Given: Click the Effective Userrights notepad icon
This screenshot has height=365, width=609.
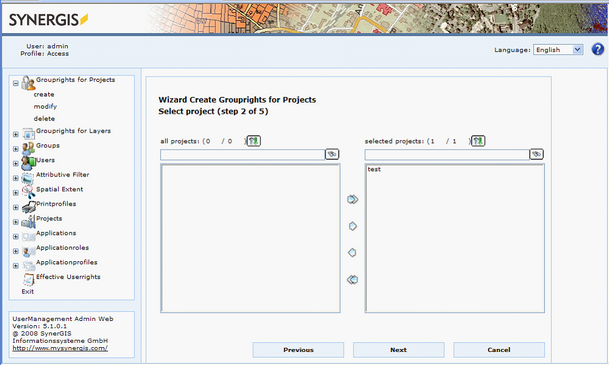Looking at the screenshot, I should pos(28,280).
